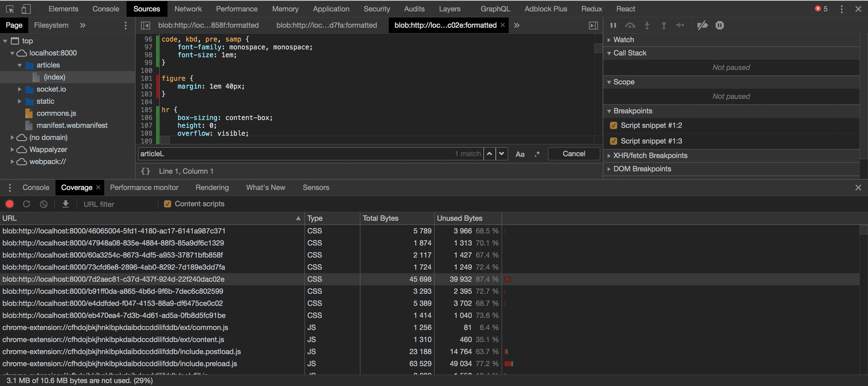Toggle the device toolbar icon
Screen dimensions: 868x386
tap(26, 9)
